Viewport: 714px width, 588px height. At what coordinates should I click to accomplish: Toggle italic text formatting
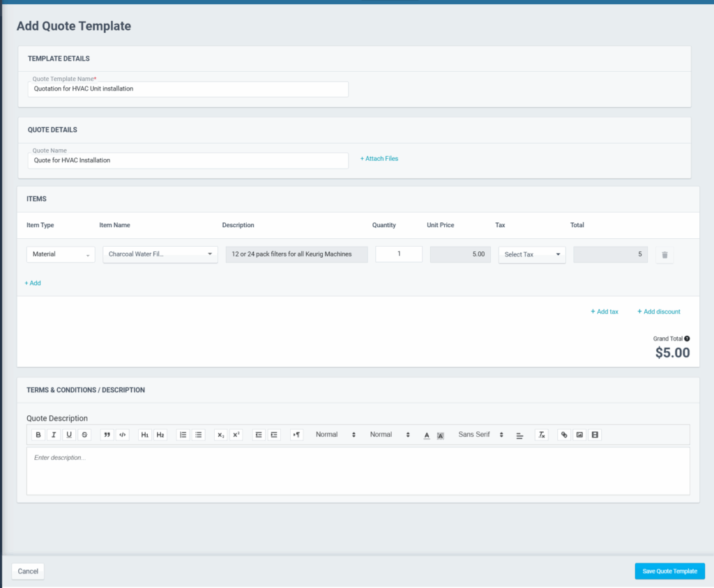click(54, 435)
